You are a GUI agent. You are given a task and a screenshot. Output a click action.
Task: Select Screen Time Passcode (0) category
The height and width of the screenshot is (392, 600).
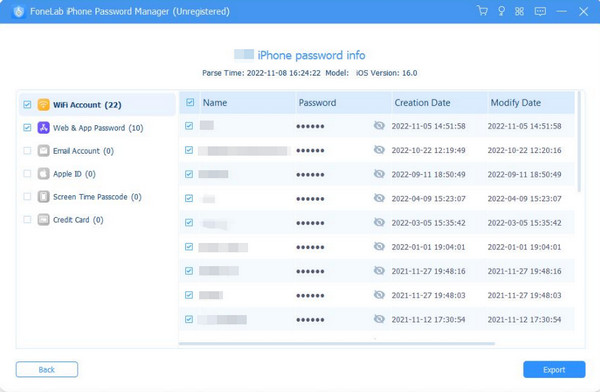point(97,196)
